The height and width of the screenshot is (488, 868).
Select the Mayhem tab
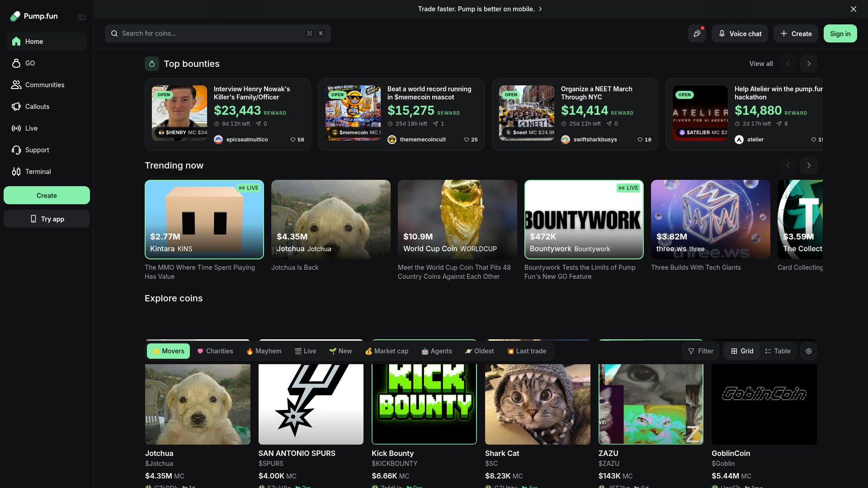point(264,351)
